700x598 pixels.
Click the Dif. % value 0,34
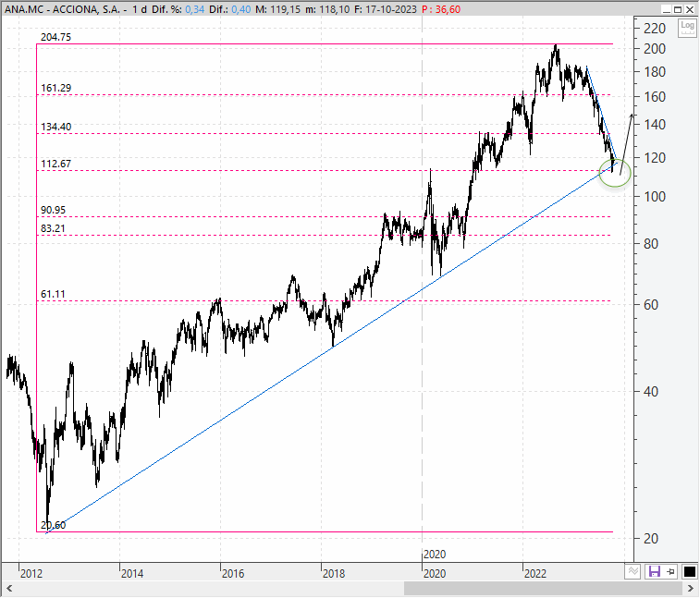194,9
